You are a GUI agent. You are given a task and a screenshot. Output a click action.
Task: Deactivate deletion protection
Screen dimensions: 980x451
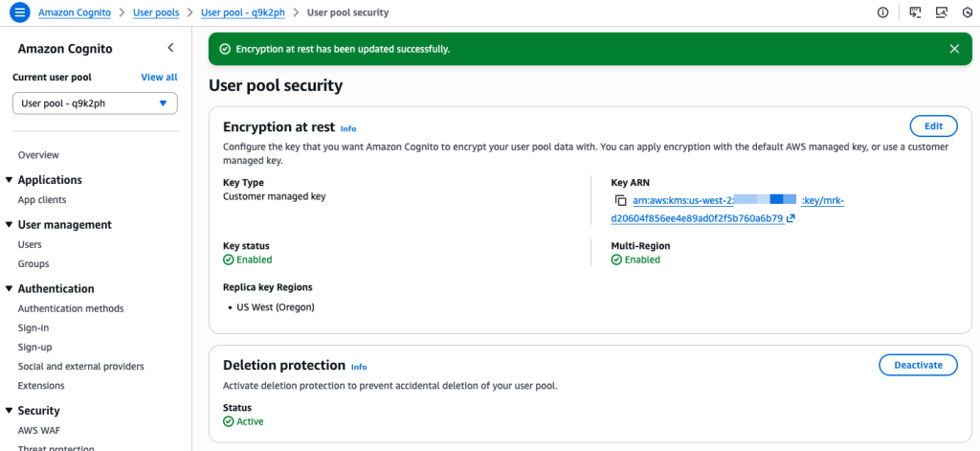point(918,365)
